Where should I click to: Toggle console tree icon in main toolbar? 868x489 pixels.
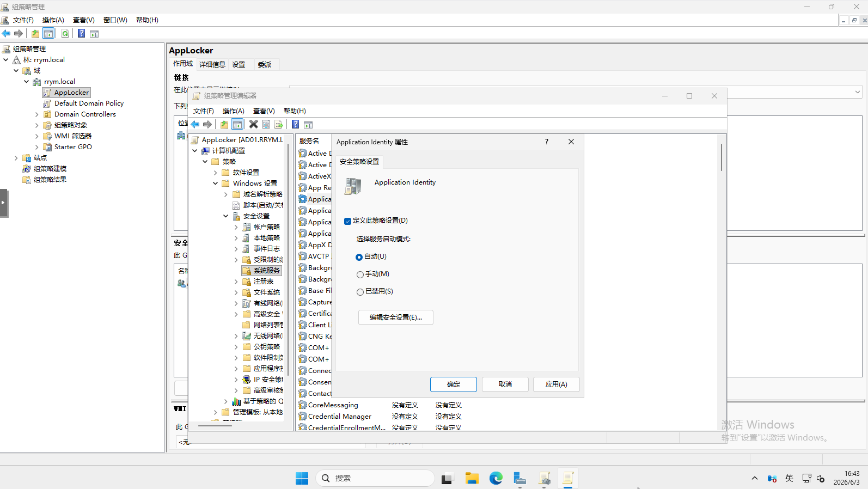[x=48, y=34]
